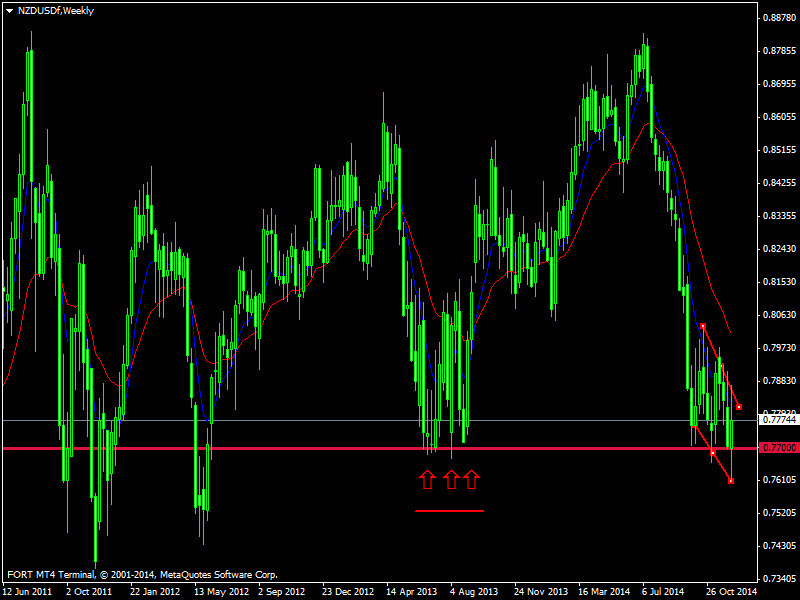800x600 pixels.
Task: Click the 0.86055 price scale label
Action: tap(780, 117)
